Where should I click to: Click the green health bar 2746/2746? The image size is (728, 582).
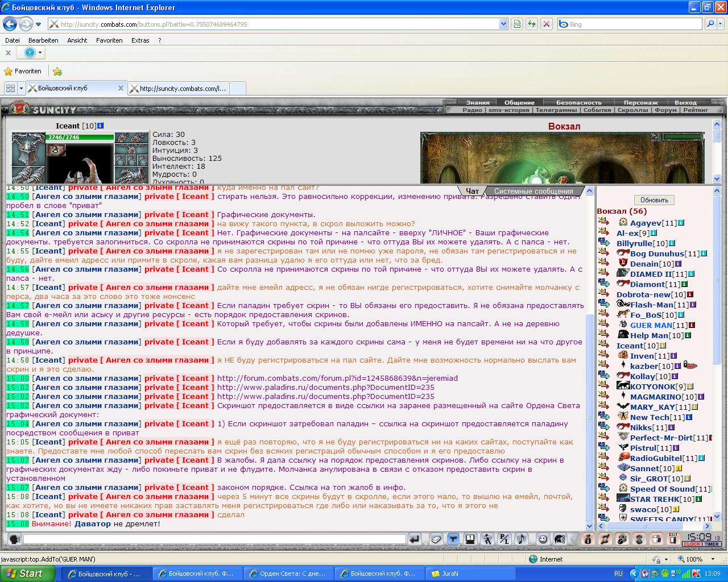[80, 137]
